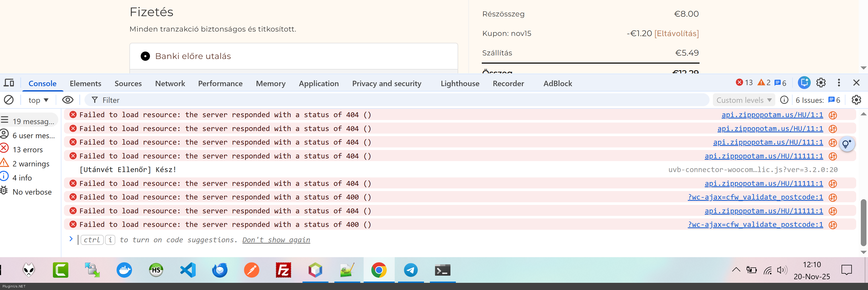868x290 pixels.
Task: Clear the console with the clear icon
Action: point(9,100)
